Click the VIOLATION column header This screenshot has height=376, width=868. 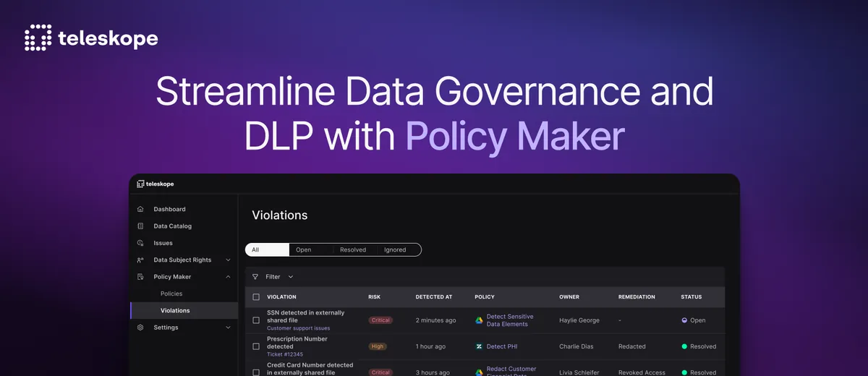(281, 297)
